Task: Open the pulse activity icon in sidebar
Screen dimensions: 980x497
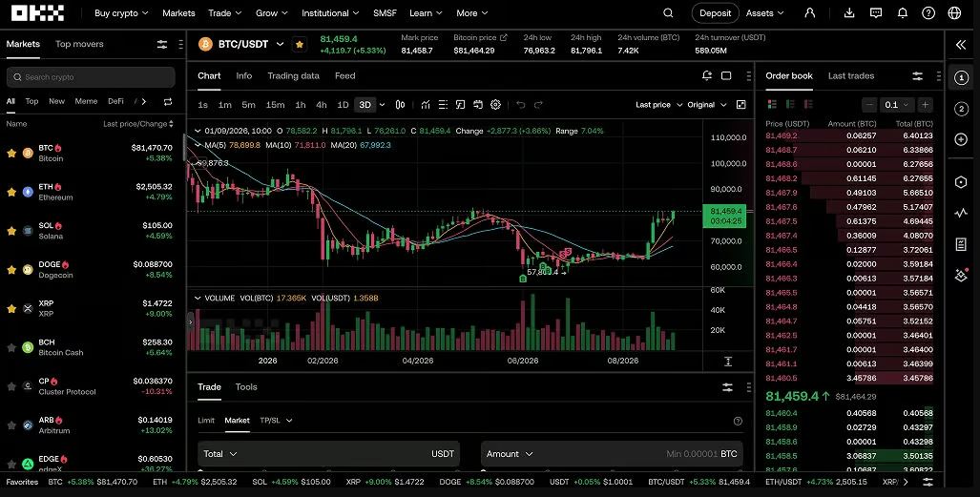Action: tap(961, 213)
